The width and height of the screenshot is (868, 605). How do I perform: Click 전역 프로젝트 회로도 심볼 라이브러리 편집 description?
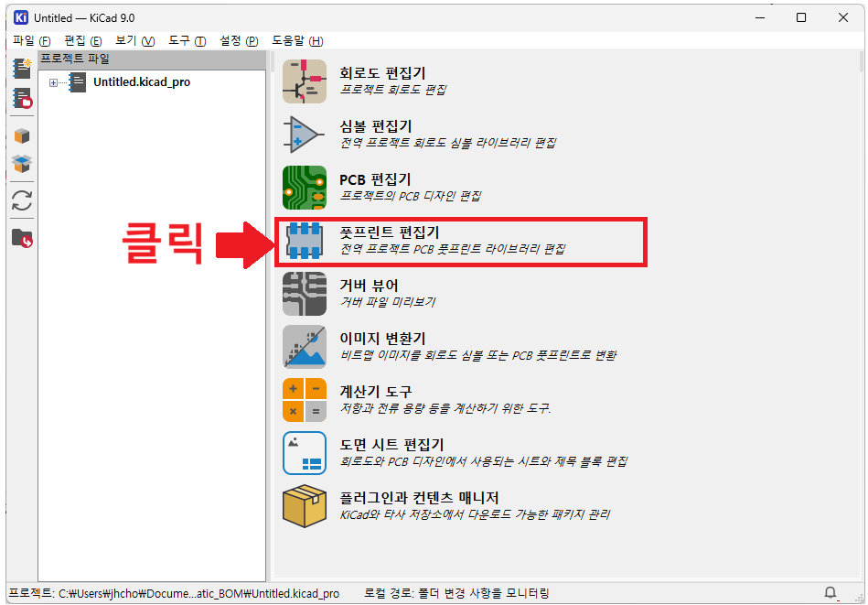448,143
